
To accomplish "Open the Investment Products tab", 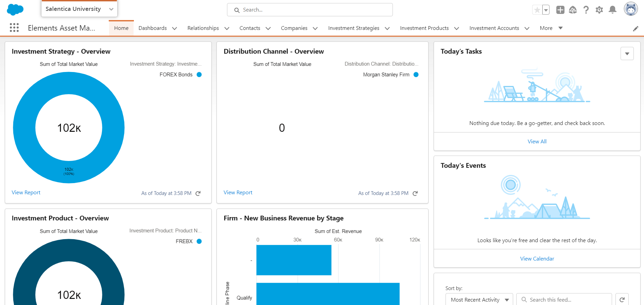I will (424, 28).
